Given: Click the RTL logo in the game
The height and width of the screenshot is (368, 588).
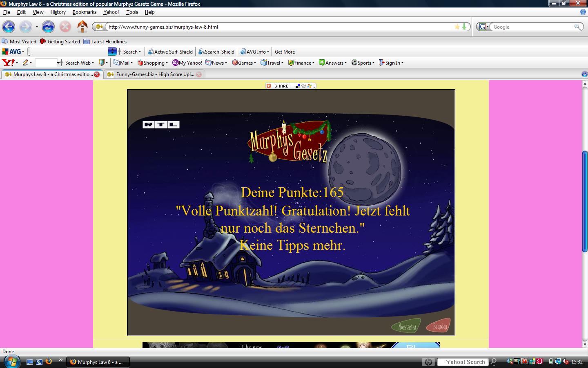Looking at the screenshot, I should coord(162,124).
